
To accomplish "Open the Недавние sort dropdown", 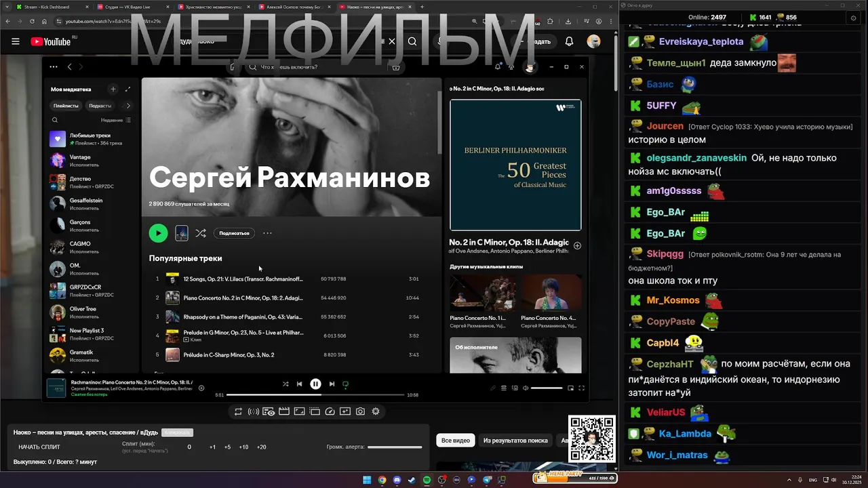I will [x=115, y=120].
